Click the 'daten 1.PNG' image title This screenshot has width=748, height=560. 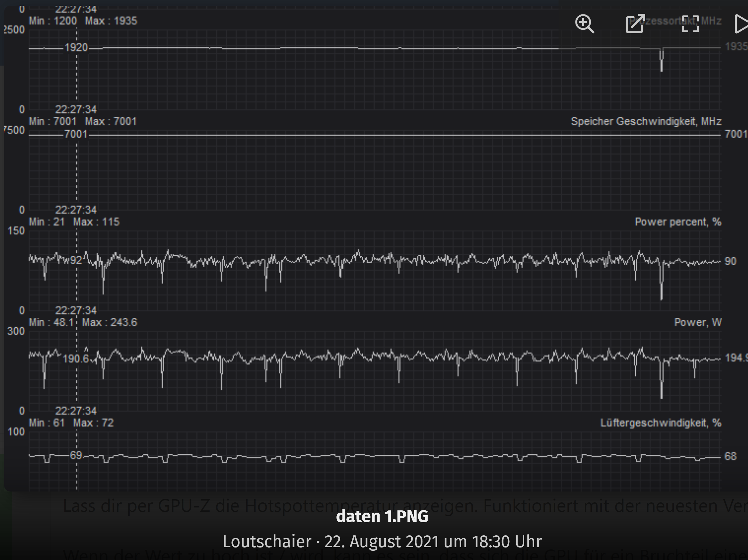tap(382, 517)
